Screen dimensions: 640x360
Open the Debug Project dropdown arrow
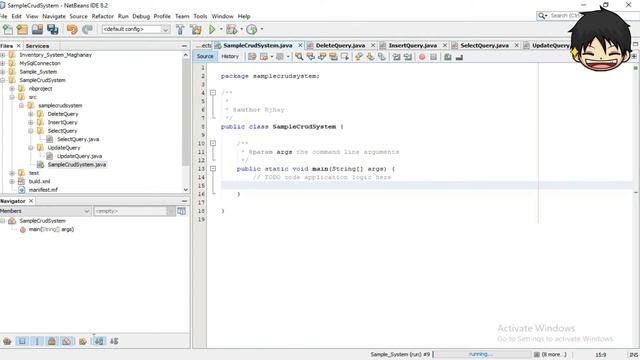click(x=241, y=29)
